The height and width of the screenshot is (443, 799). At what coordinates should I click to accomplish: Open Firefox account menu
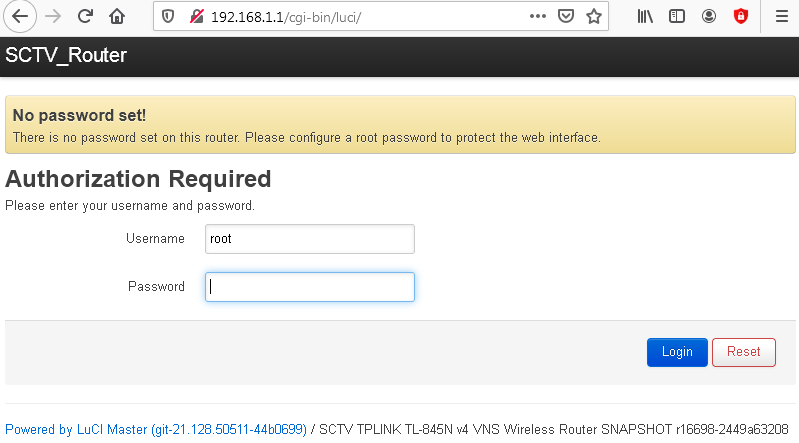point(709,17)
